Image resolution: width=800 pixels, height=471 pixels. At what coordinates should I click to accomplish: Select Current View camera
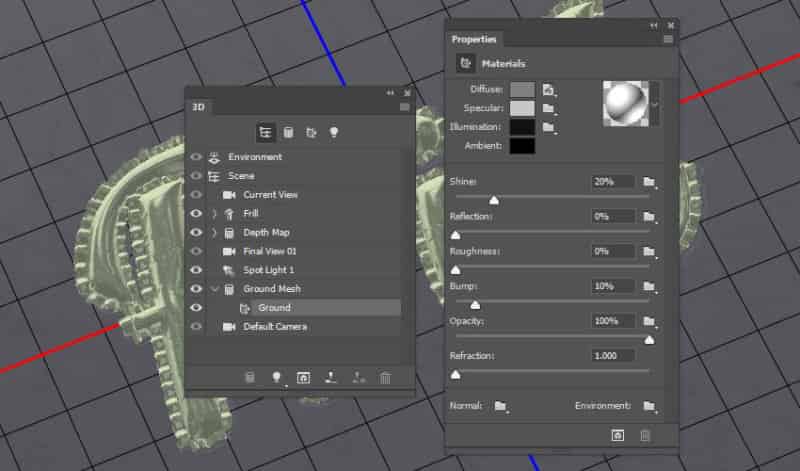[x=304, y=194]
